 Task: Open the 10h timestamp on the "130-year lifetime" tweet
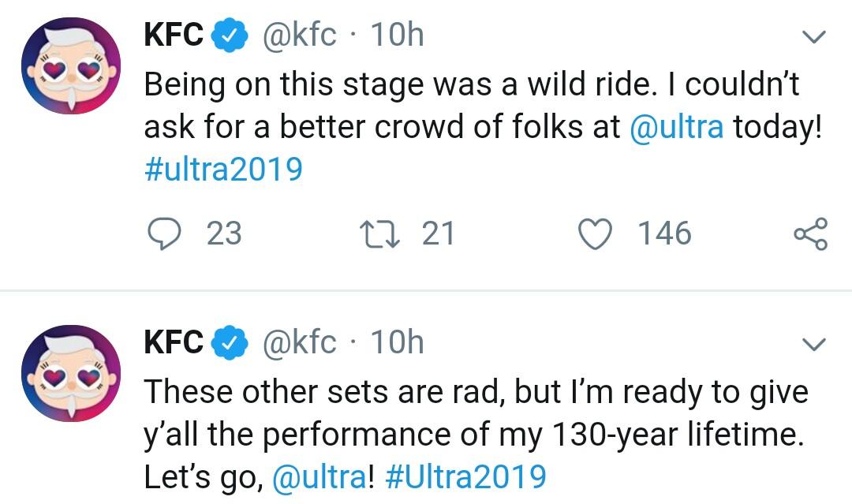pos(397,342)
